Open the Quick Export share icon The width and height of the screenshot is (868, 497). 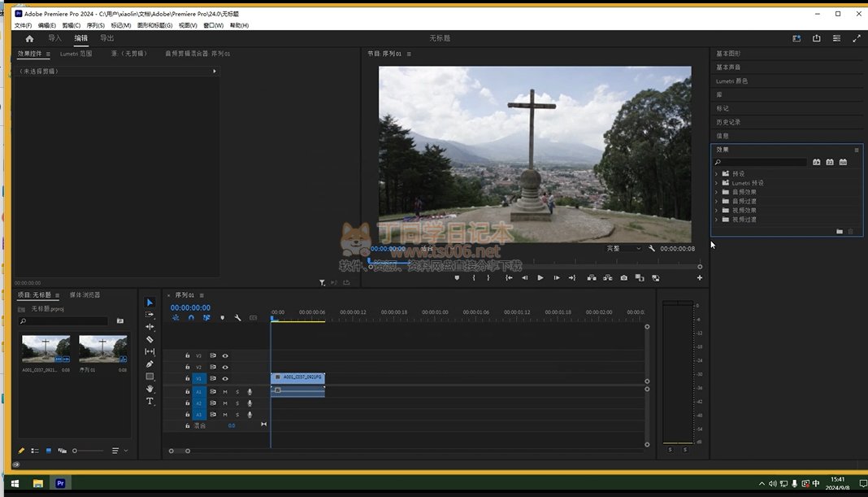pyautogui.click(x=816, y=38)
